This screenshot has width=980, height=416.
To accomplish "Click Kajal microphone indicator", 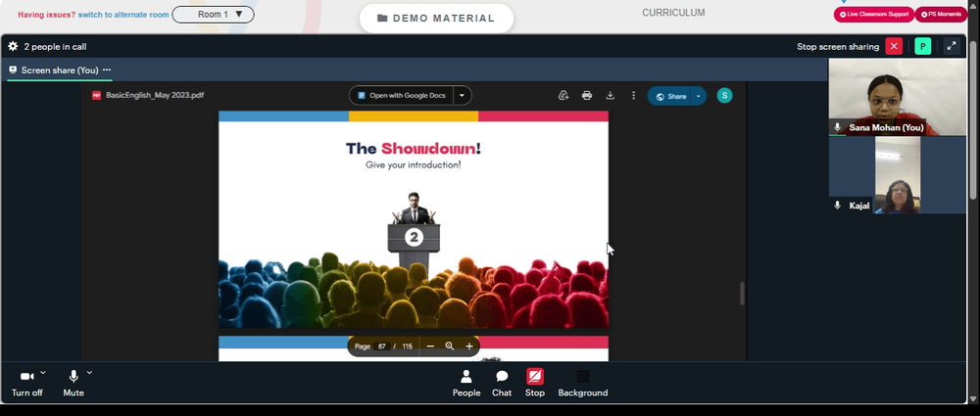I will (x=838, y=205).
